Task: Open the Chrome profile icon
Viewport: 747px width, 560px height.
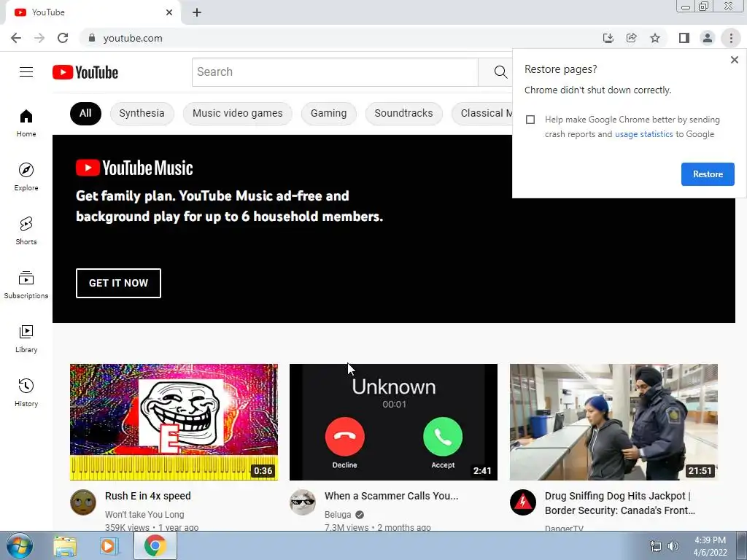Action: pyautogui.click(x=708, y=38)
